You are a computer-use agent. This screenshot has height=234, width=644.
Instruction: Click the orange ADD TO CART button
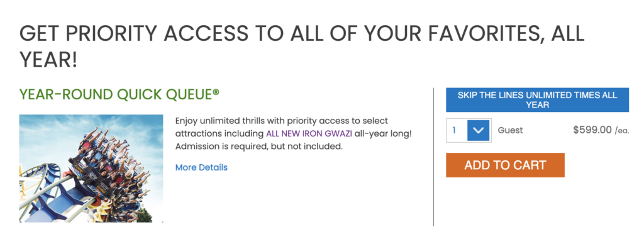point(505,165)
